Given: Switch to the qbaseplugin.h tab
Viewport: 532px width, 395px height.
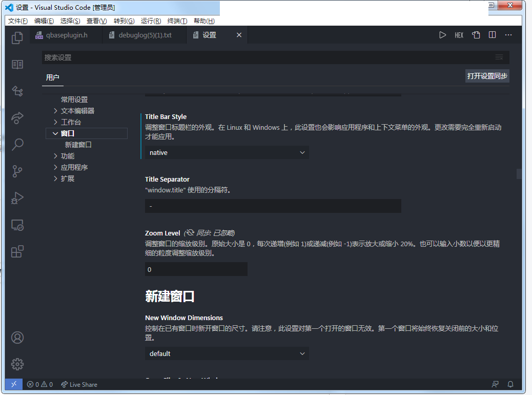Looking at the screenshot, I should (66, 35).
